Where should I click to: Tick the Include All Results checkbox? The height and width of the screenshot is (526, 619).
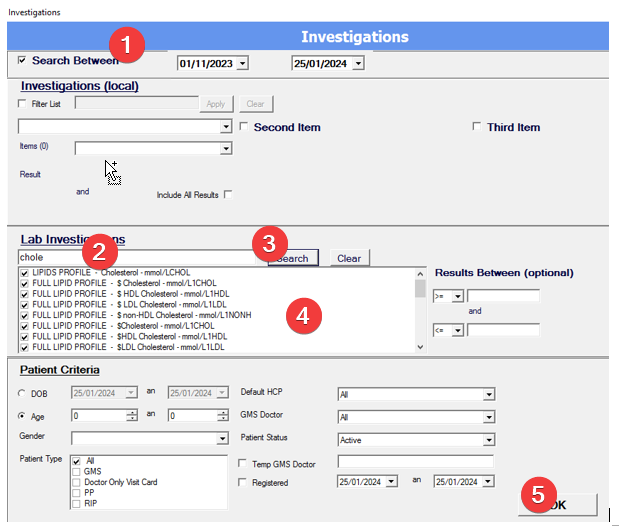[x=228, y=194]
